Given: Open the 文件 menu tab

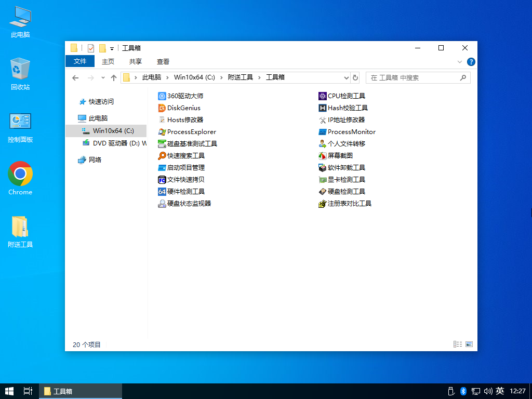Looking at the screenshot, I should (80, 61).
